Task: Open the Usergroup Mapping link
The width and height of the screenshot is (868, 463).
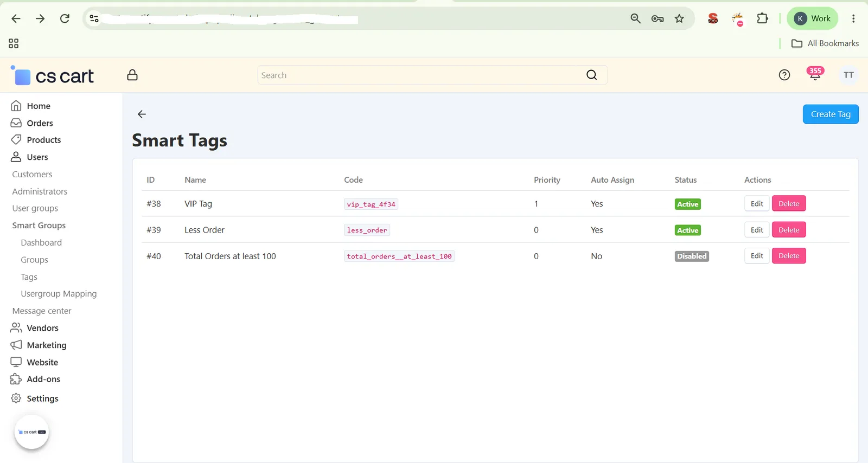Action: (59, 294)
